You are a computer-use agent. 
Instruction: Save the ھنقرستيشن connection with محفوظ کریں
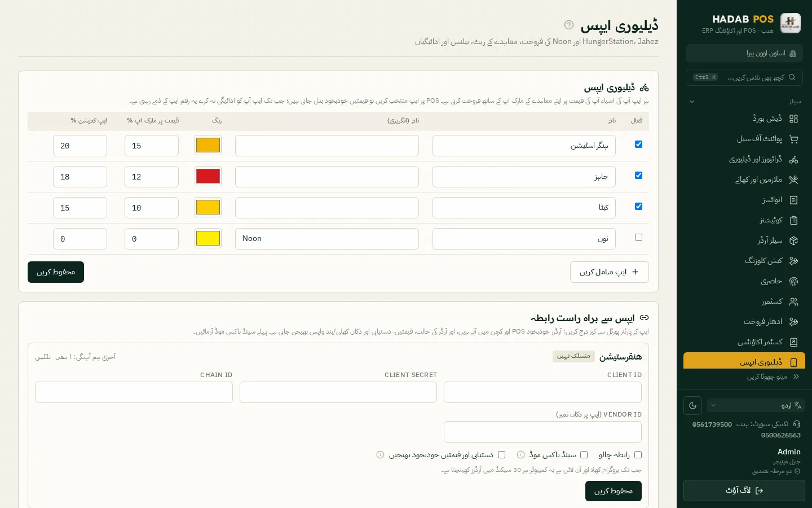[x=614, y=491]
